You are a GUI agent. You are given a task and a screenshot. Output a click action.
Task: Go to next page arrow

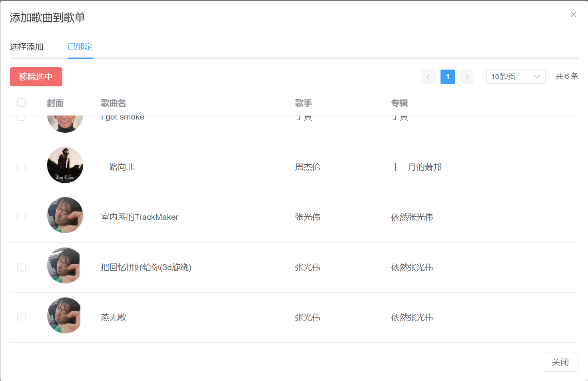click(466, 77)
